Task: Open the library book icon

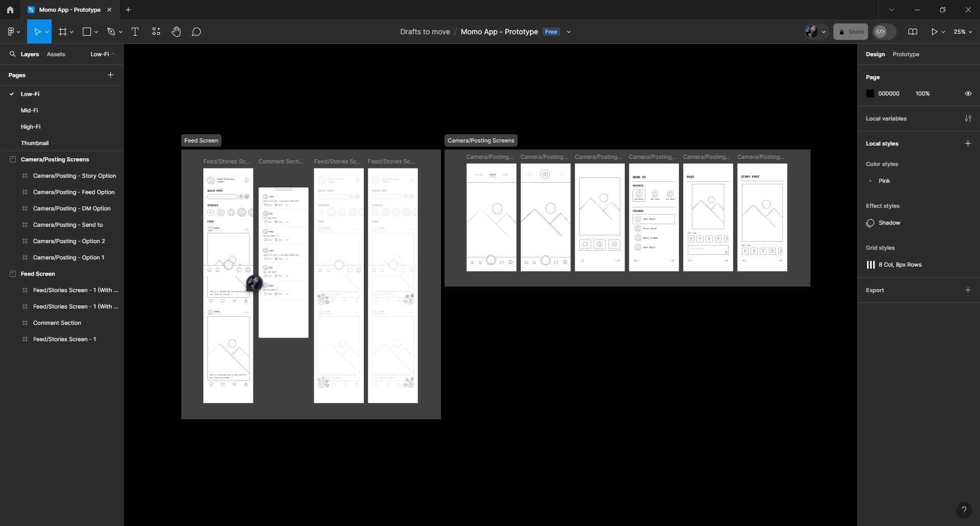Action: [913, 32]
